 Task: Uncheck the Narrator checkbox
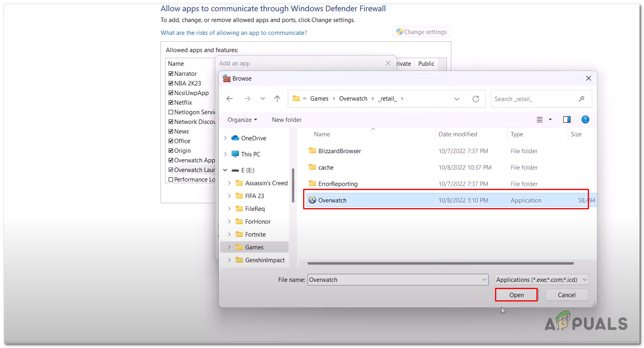click(x=171, y=74)
